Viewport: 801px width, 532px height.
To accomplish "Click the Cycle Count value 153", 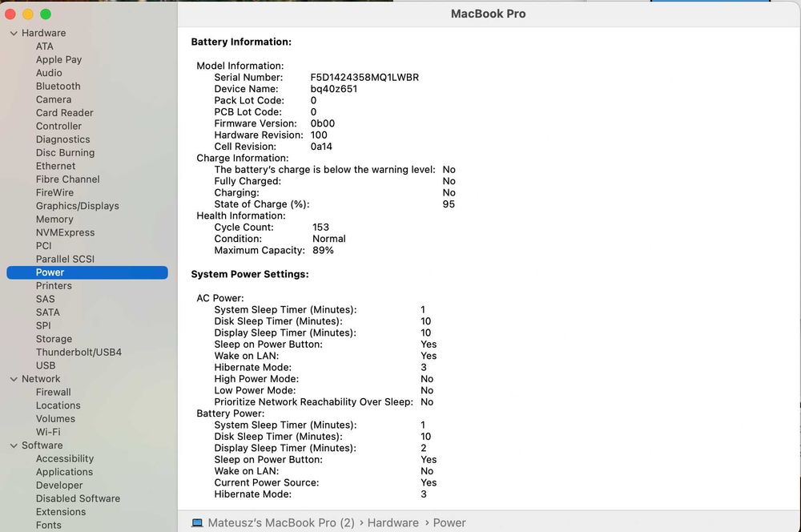I will coord(321,228).
